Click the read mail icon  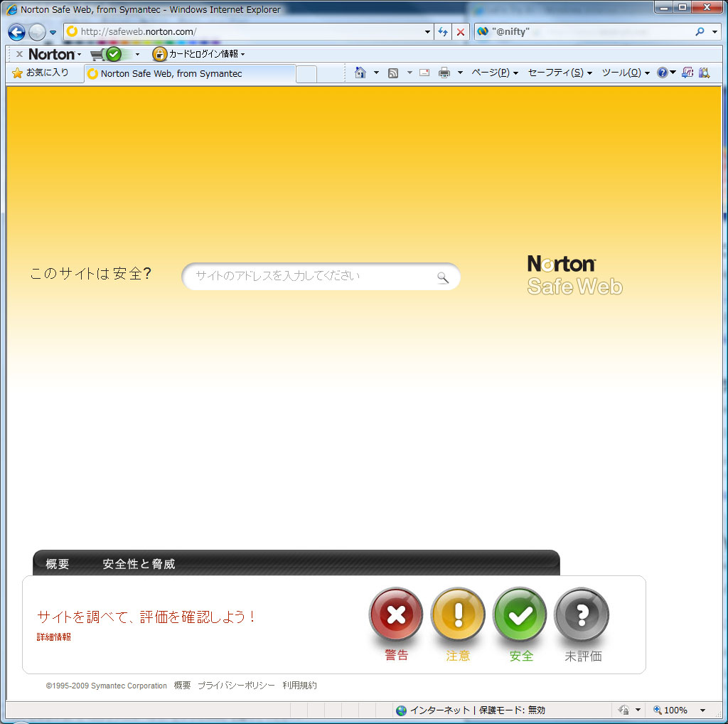point(424,73)
